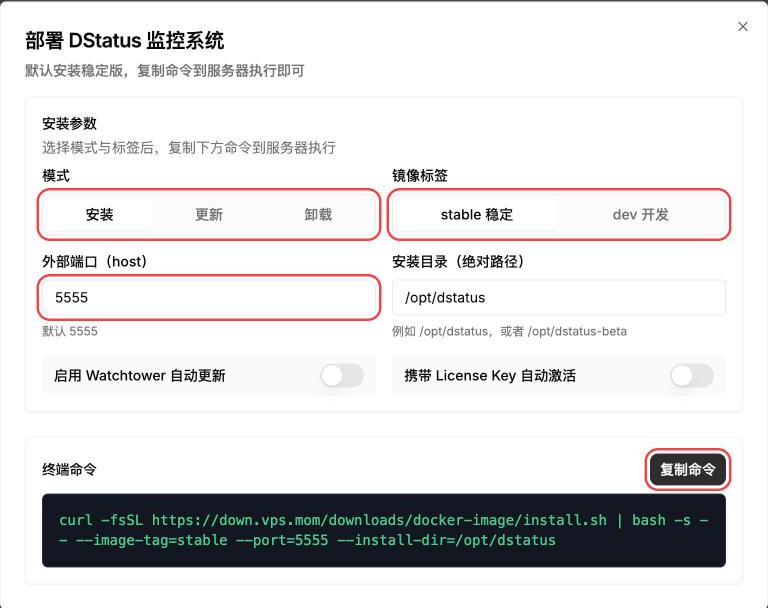Enable Watchtower auto-update toggle
Screen dimensions: 768x608
click(342, 376)
